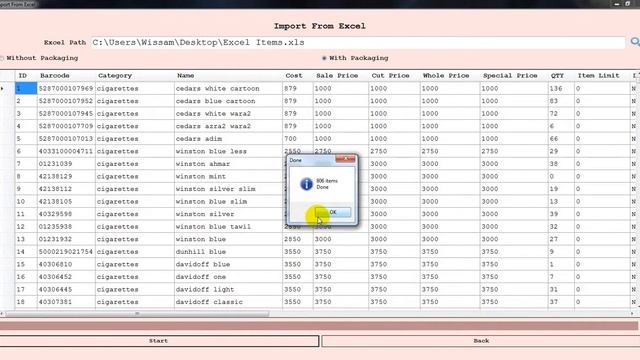Click the search icon beside Excel Path
The height and width of the screenshot is (360, 640).
click(635, 42)
